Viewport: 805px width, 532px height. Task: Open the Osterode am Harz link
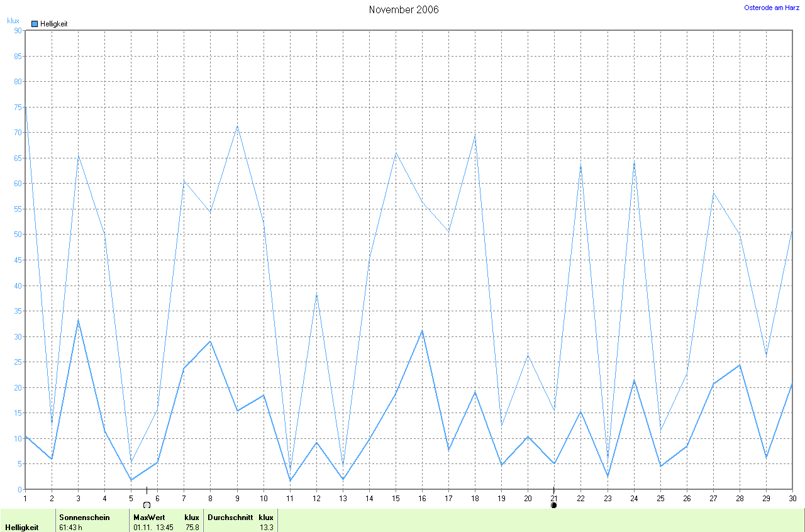(x=772, y=8)
